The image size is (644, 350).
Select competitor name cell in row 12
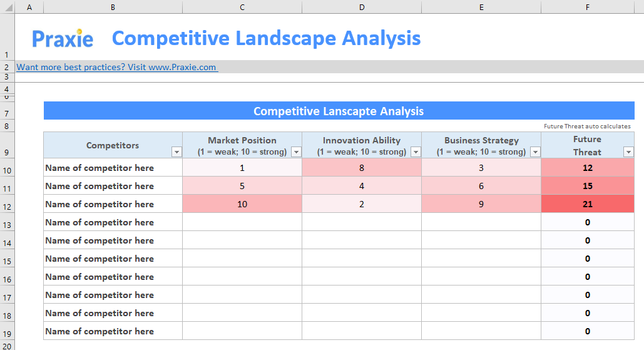(x=113, y=203)
